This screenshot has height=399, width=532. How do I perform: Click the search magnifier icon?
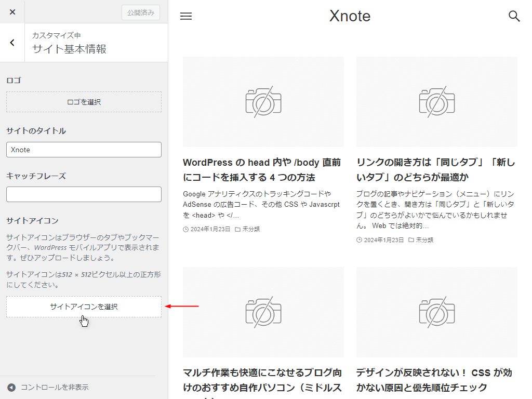(514, 16)
